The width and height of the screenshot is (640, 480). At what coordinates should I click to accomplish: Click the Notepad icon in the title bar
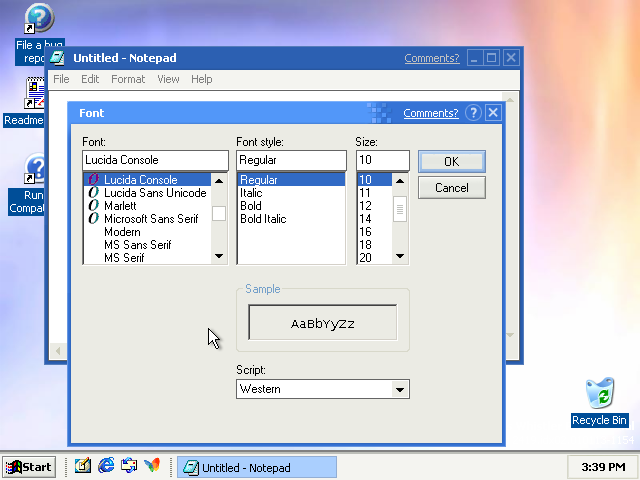click(58, 58)
